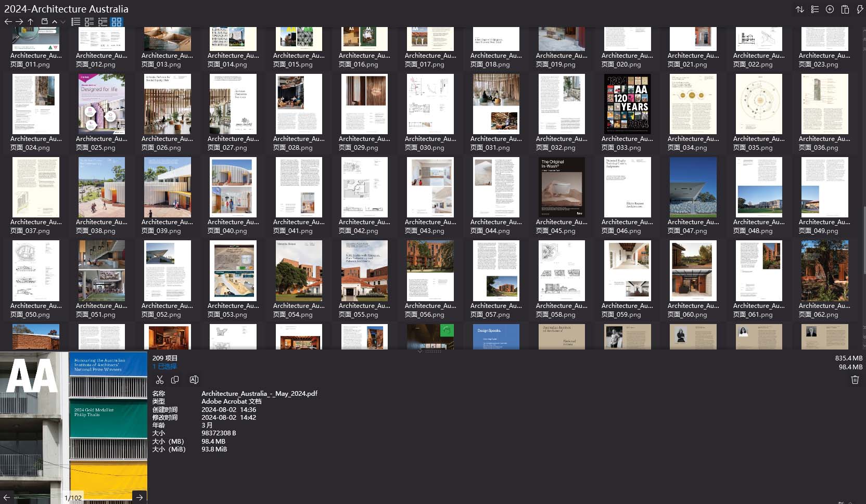
Task: Click the '1 已选择' selected items link
Action: [164, 367]
